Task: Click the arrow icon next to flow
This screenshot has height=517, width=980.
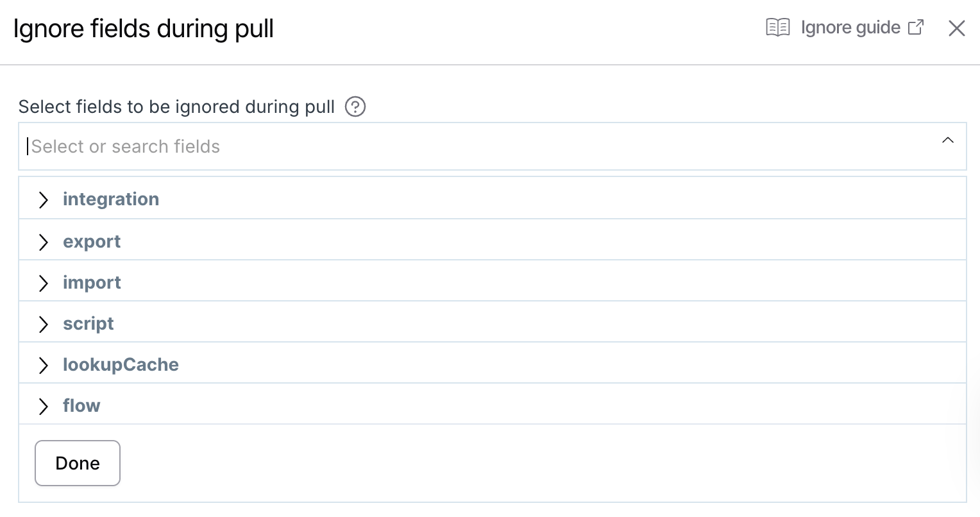Action: (44, 406)
